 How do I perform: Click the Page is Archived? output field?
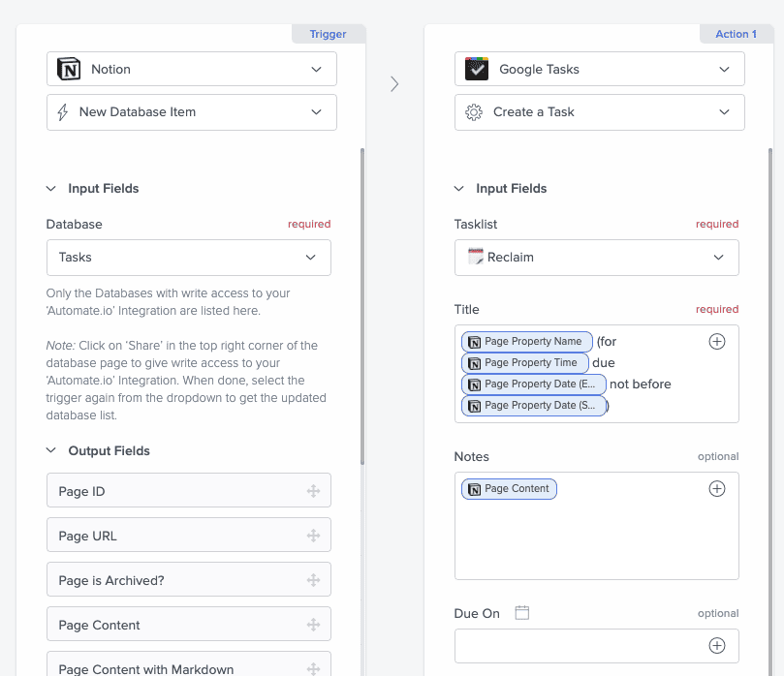point(189,579)
